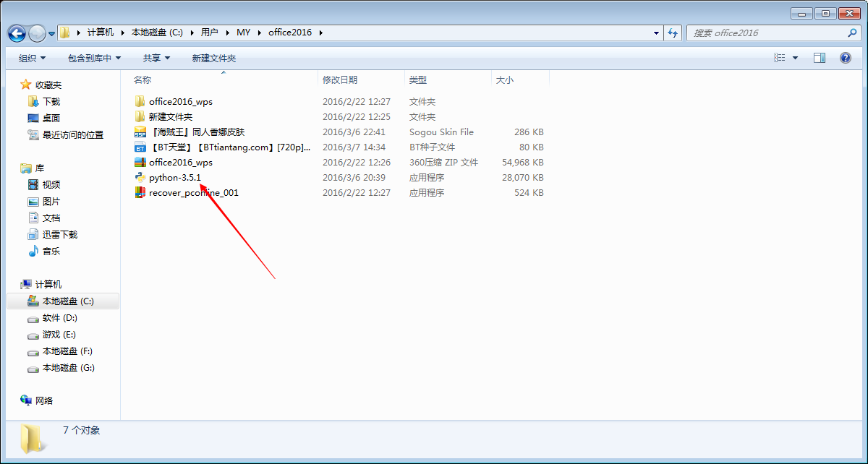
Task: Open the help question mark icon
Action: (845, 58)
